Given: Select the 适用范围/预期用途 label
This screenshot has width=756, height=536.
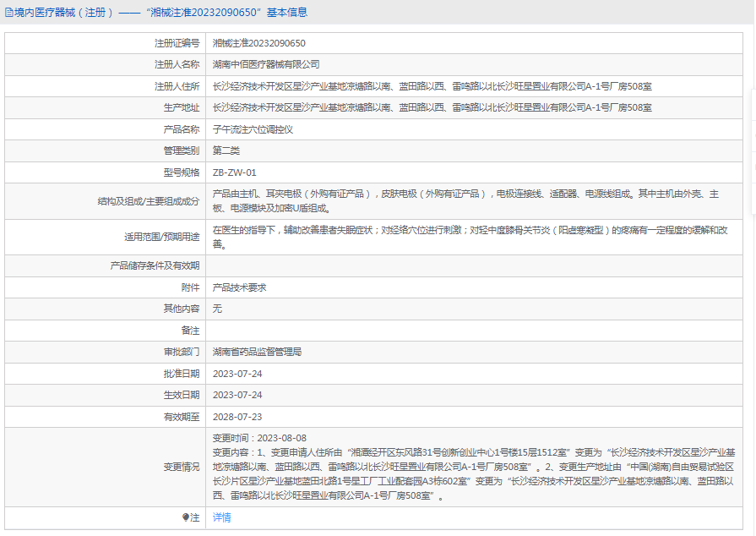Looking at the screenshot, I should pos(162,237).
